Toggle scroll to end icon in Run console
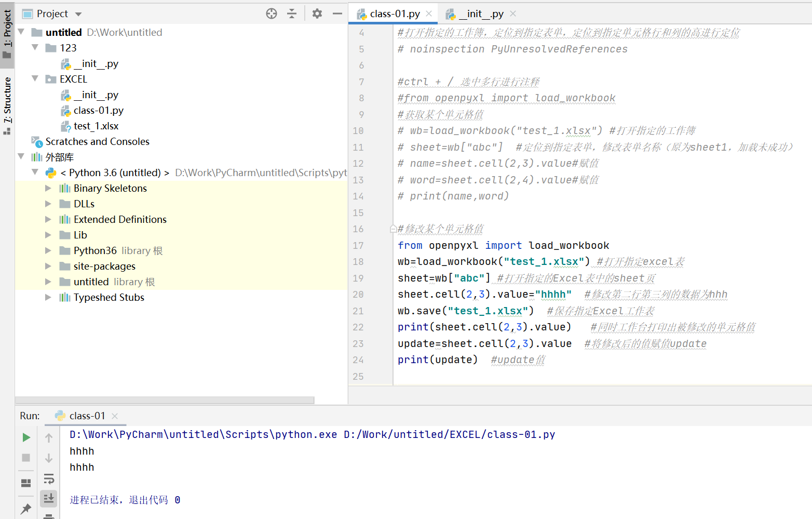This screenshot has height=519, width=812. point(49,499)
